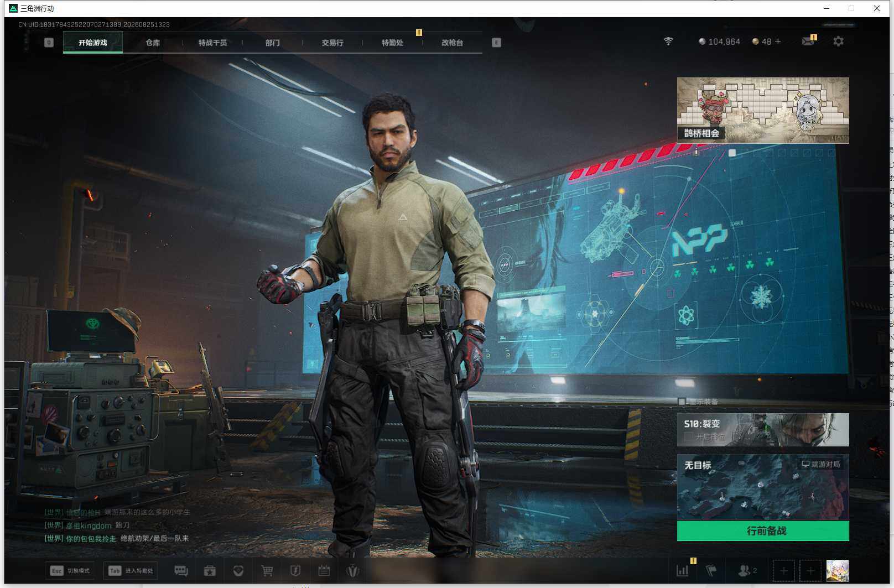
Task: Open the mail inbox icon
Action: click(x=808, y=41)
